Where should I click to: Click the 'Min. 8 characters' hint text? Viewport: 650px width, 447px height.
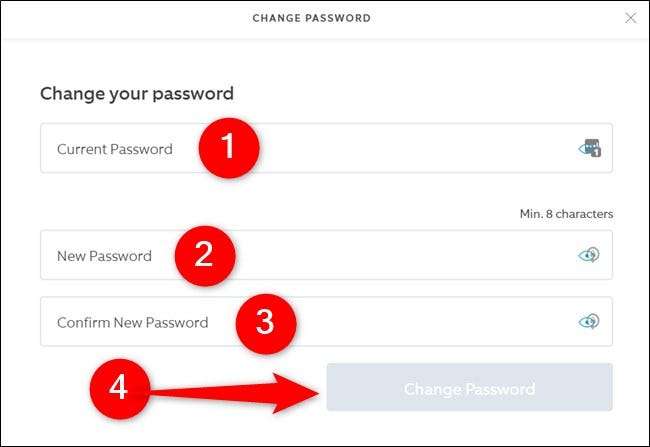[x=566, y=214]
